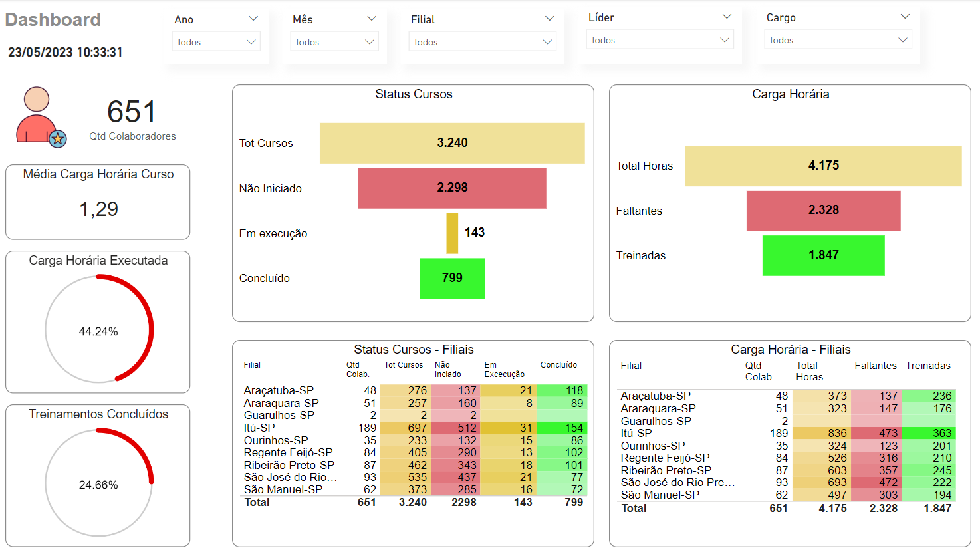Select the Tot Cursos 3.240 bar

pos(452,143)
